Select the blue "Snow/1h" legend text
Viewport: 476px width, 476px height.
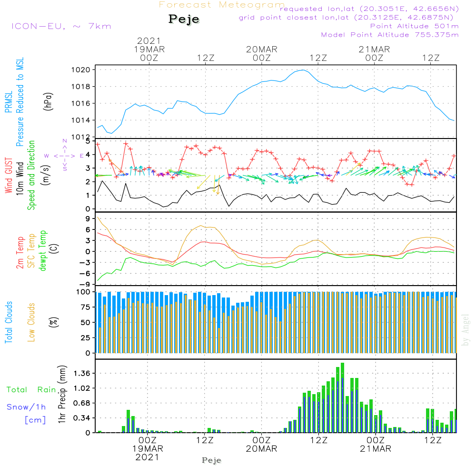26,407
